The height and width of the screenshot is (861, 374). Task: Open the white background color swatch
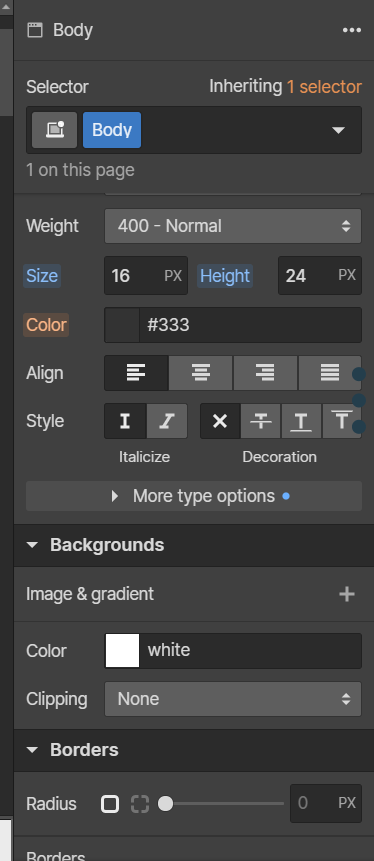tap(122, 651)
